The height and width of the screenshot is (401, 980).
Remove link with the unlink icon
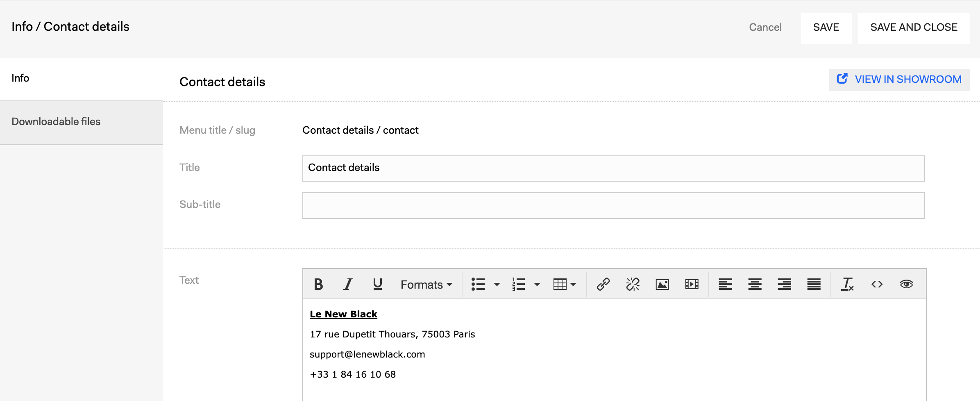[x=633, y=284]
